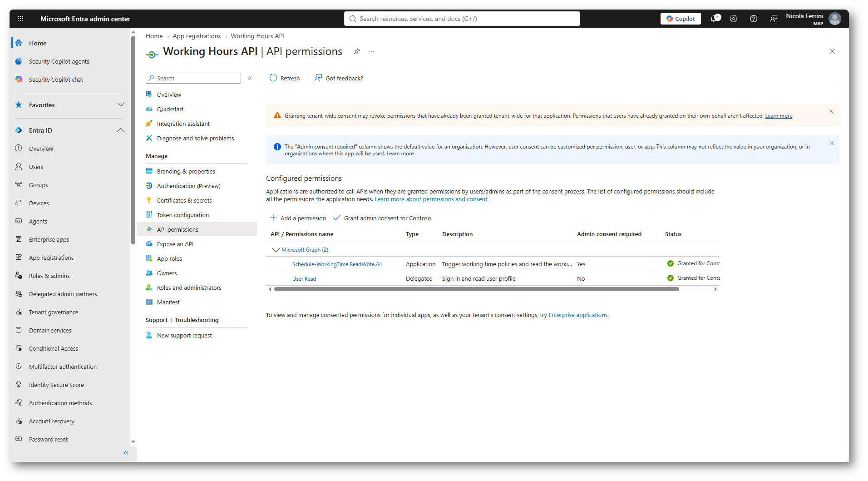Collapse the Entra ID section
Viewport: 868px width, 481px height.
click(120, 130)
